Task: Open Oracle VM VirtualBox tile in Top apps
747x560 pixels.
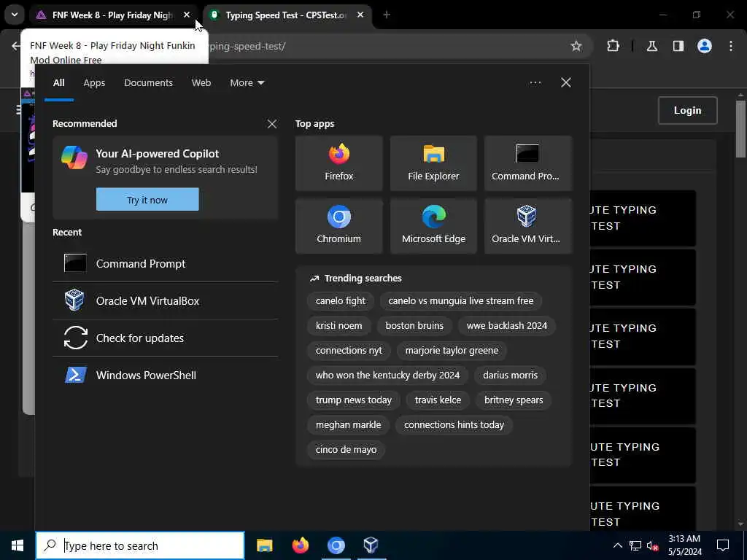Action: [x=528, y=226]
